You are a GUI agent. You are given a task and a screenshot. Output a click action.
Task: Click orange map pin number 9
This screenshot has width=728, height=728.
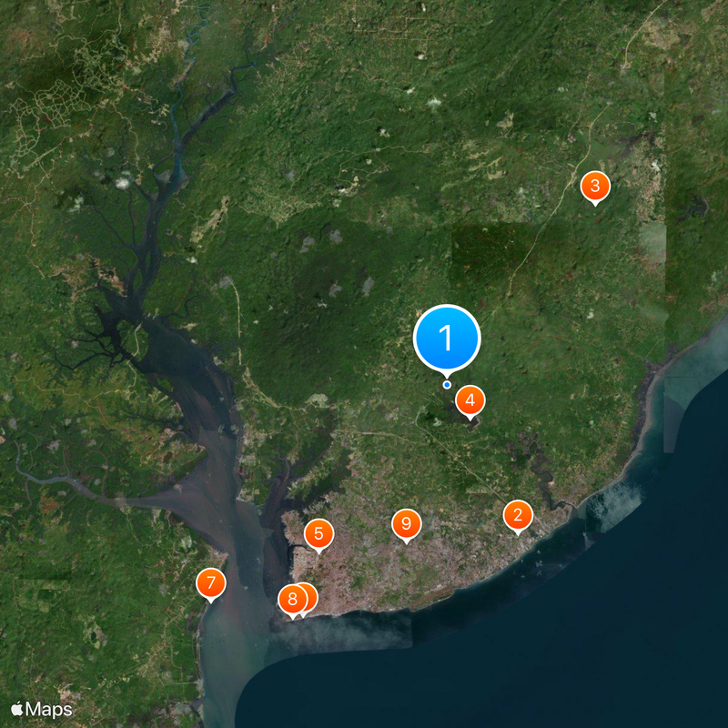point(406,524)
